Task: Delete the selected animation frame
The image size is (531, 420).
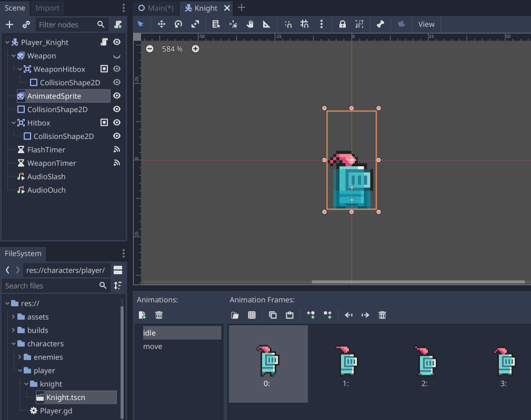Action: point(383,315)
